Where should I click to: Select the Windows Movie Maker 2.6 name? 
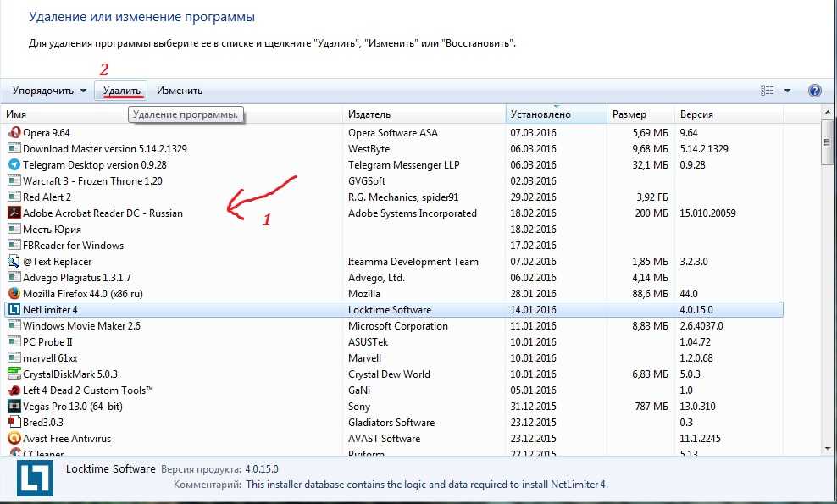[x=81, y=325]
